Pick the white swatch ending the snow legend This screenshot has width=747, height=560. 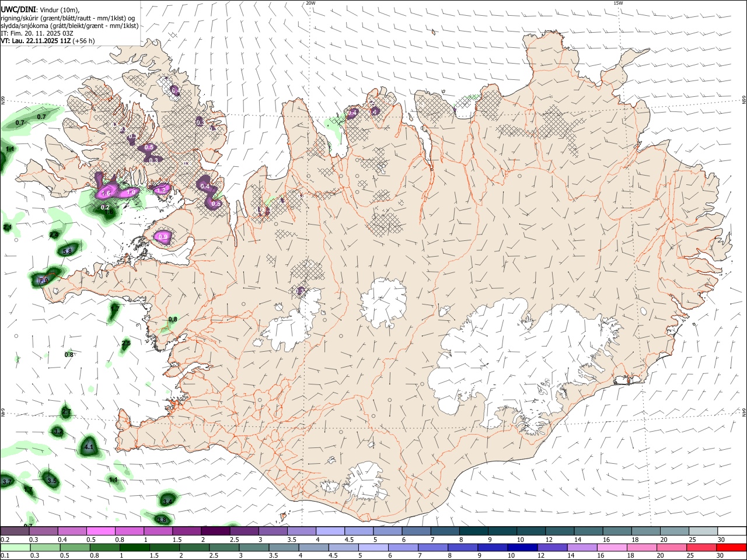tap(732, 531)
